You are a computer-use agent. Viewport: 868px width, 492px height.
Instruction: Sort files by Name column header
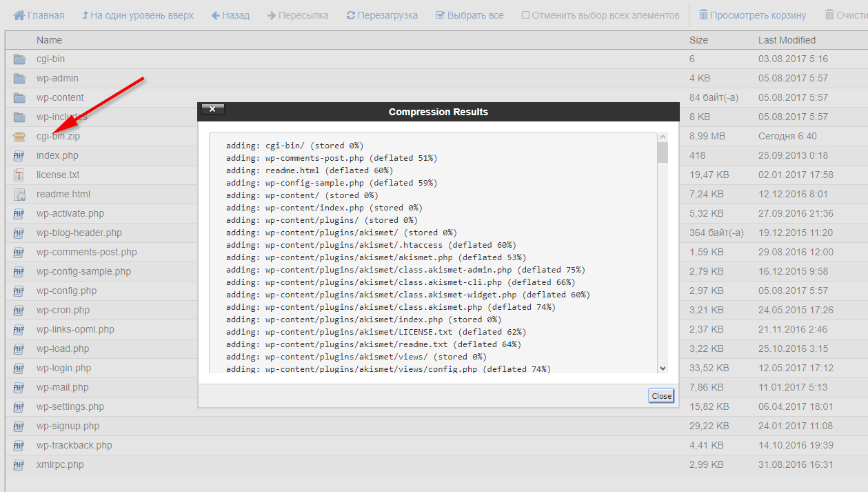pos(49,40)
